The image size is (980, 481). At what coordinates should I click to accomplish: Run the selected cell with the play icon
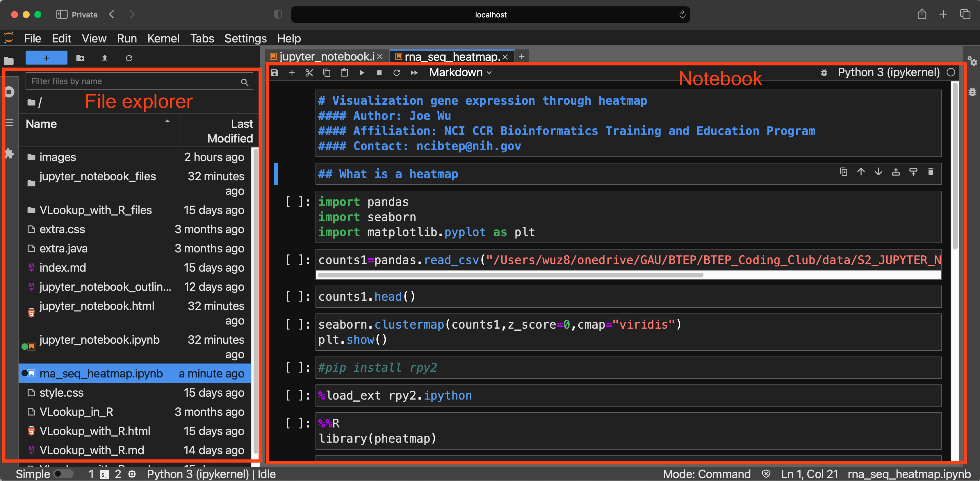pos(362,72)
